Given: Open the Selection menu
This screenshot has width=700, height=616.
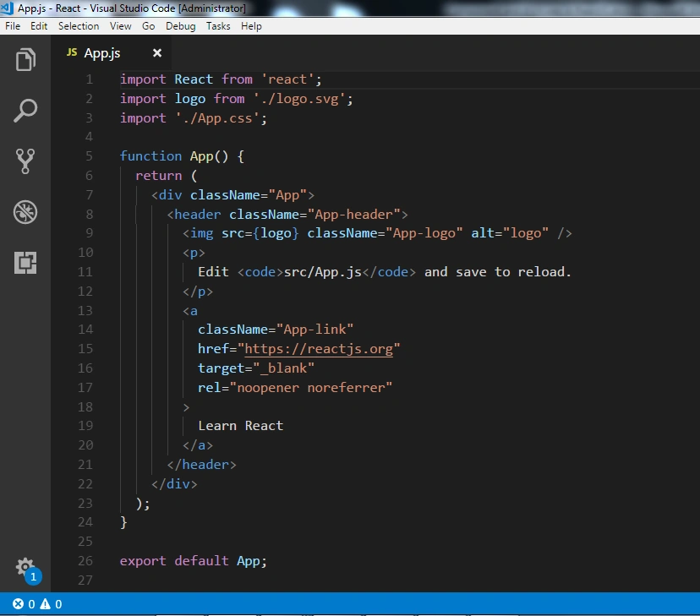Looking at the screenshot, I should pos(79,26).
